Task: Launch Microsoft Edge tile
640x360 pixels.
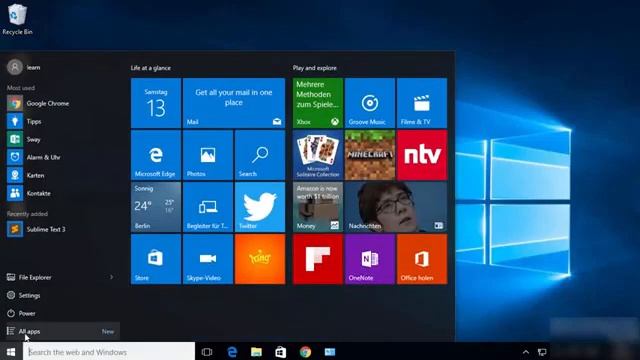Action: (x=156, y=155)
